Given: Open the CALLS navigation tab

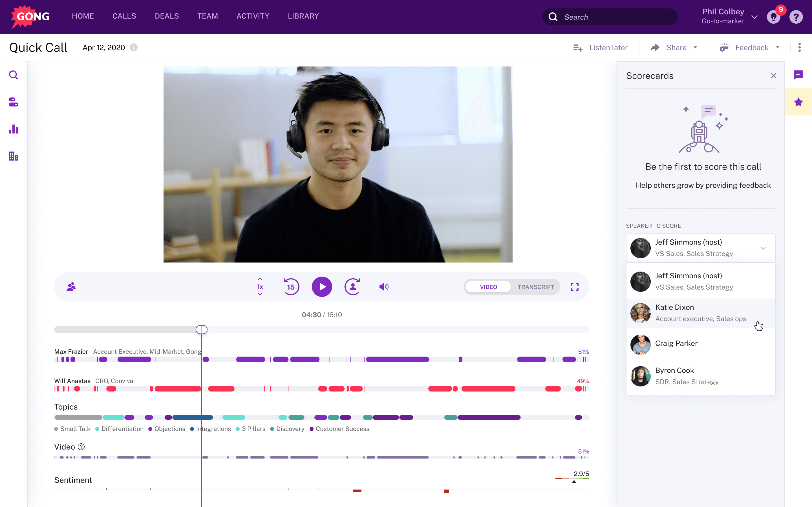Looking at the screenshot, I should point(124,16).
